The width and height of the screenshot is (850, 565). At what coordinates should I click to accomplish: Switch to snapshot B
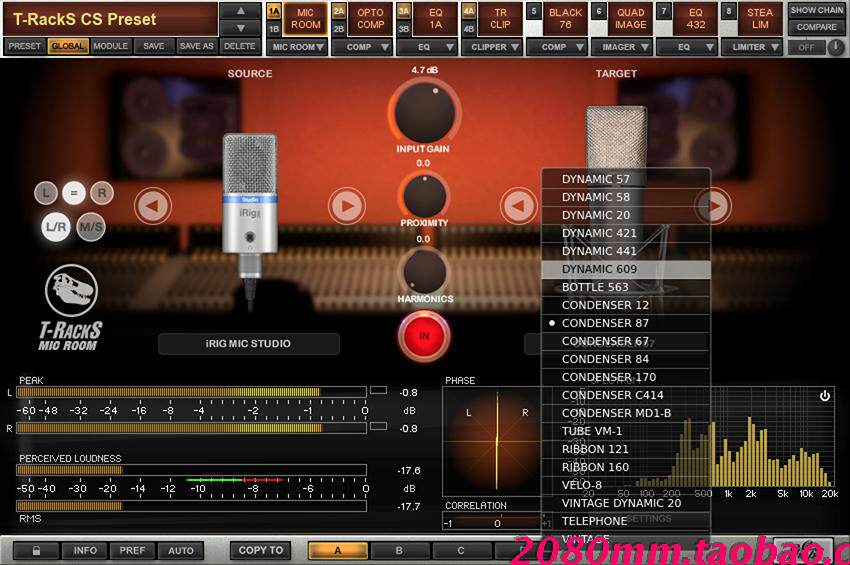click(400, 550)
